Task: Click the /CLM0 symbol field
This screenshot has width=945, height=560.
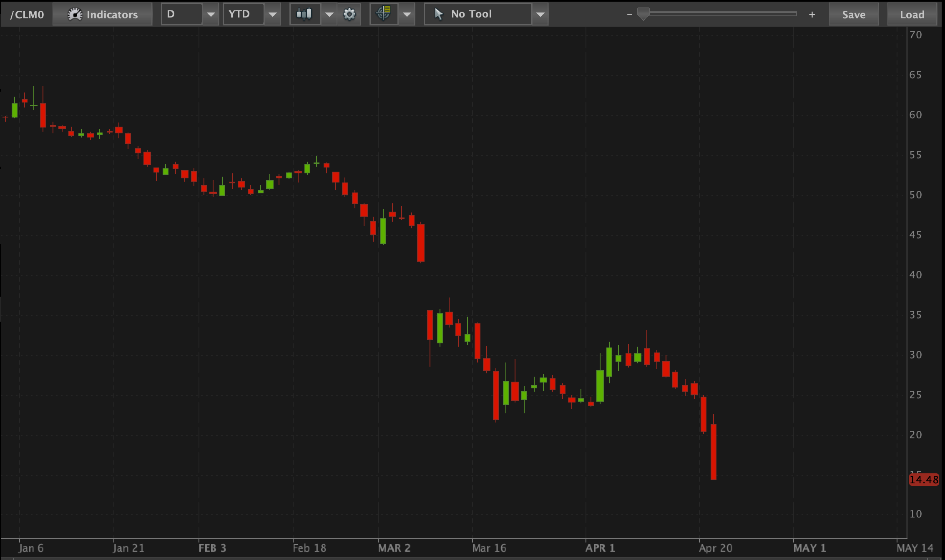Action: (x=27, y=15)
